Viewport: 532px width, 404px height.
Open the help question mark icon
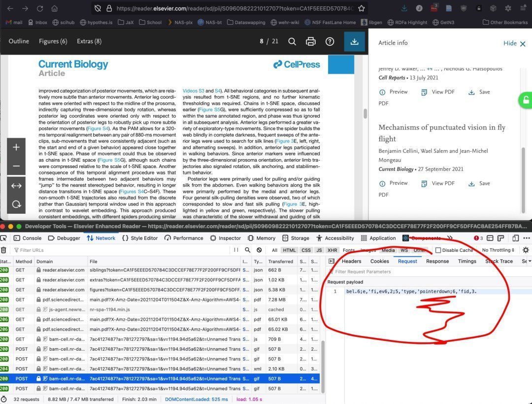(330, 42)
